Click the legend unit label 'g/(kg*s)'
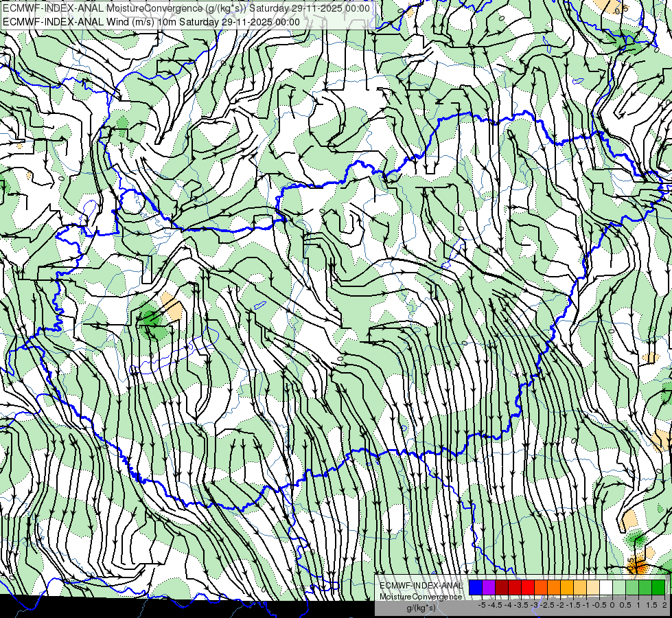This screenshot has height=618, width=672. (x=421, y=608)
